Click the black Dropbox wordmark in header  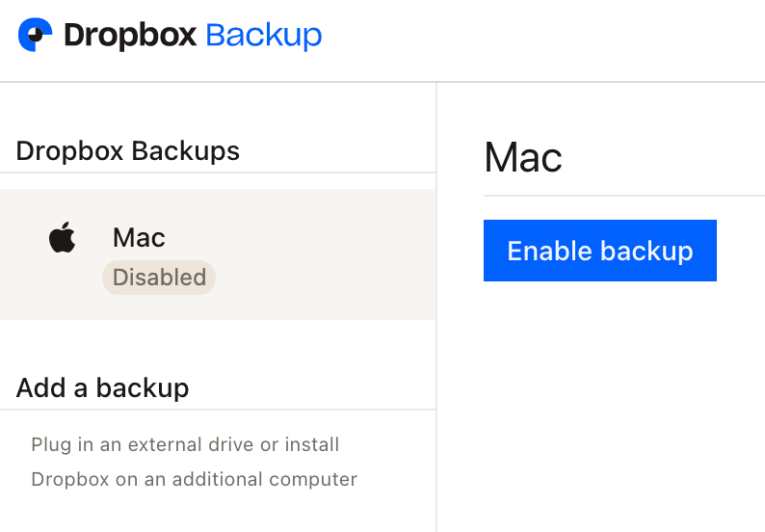click(x=130, y=36)
